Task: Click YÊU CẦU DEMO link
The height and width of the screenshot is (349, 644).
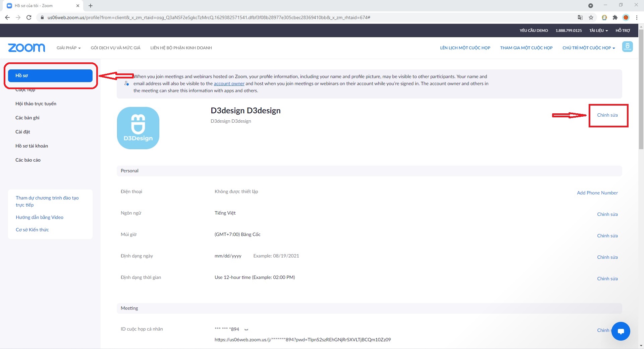Action: (534, 31)
